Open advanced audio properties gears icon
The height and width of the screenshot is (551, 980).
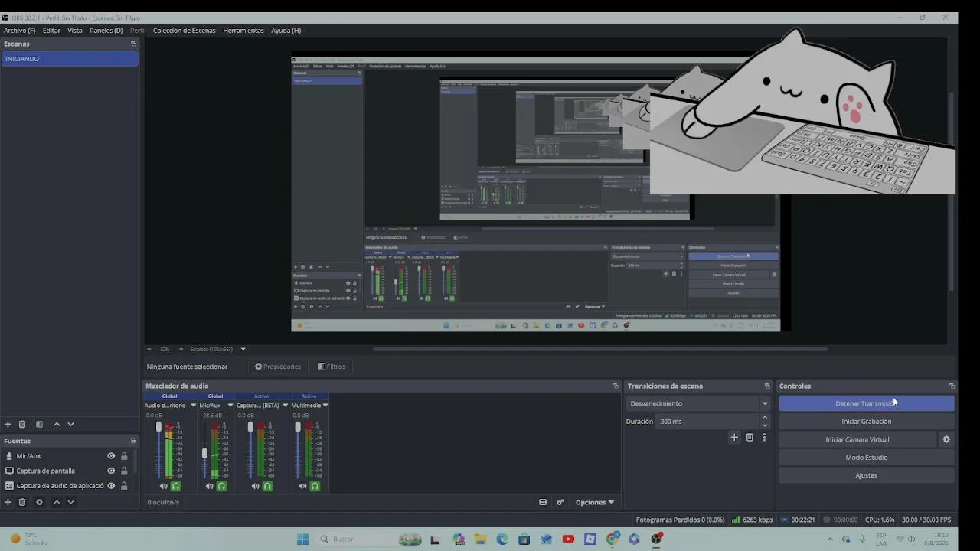coord(560,502)
